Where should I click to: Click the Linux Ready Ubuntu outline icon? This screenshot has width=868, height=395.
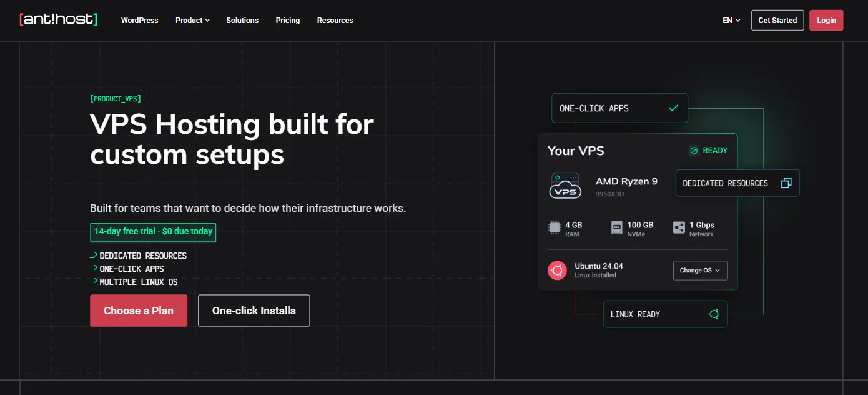coord(714,314)
